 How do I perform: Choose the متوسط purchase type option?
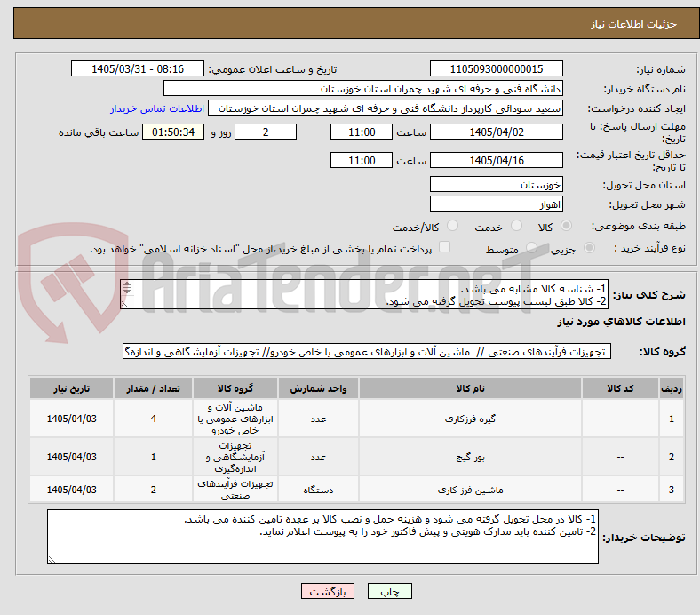[532, 248]
